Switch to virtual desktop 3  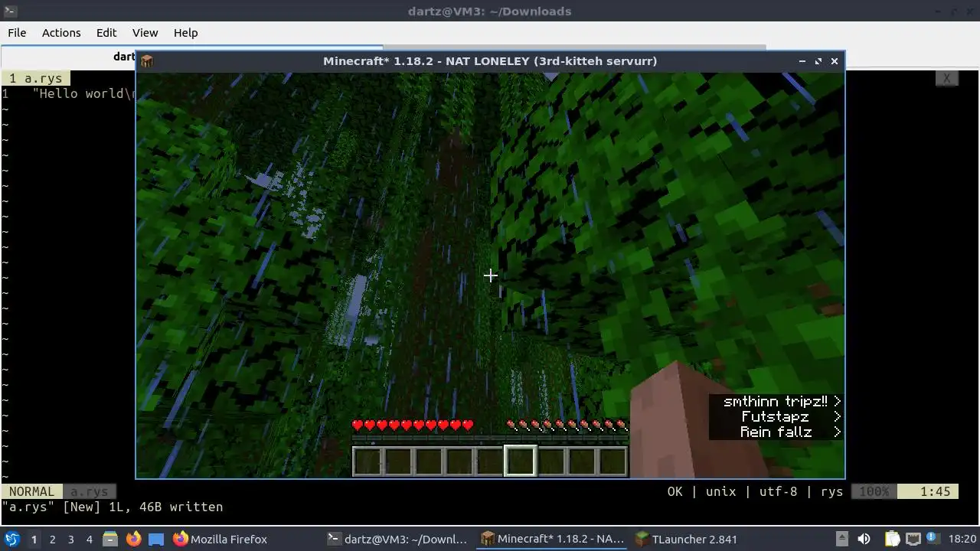click(70, 540)
